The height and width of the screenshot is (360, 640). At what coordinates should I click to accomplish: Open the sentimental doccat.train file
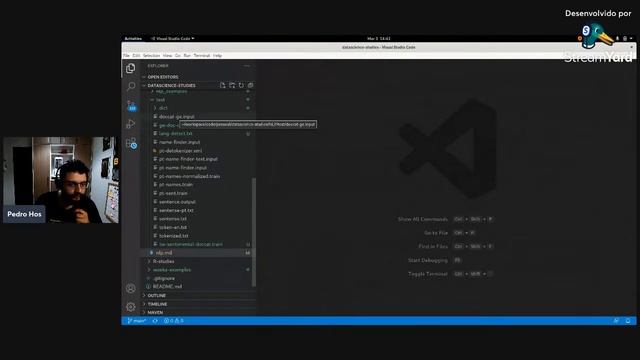click(196, 244)
